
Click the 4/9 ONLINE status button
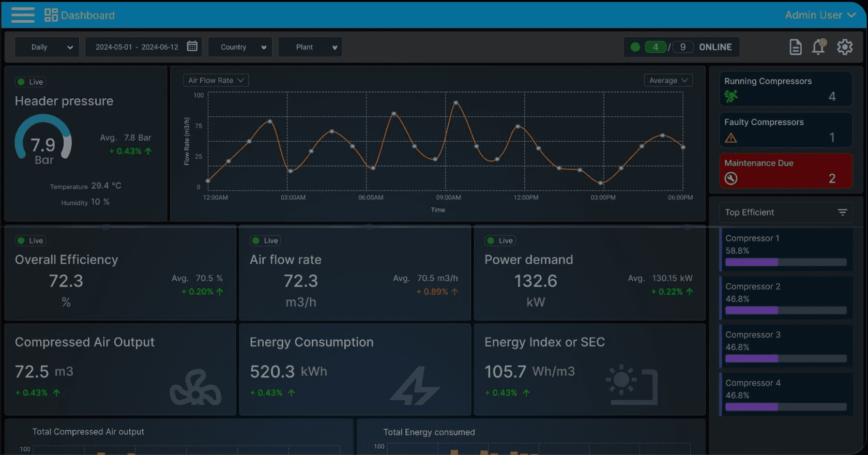pyautogui.click(x=681, y=47)
